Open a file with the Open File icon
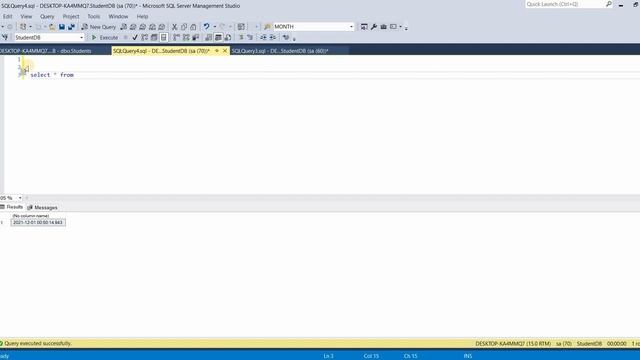The width and height of the screenshot is (640, 360). click(x=52, y=27)
